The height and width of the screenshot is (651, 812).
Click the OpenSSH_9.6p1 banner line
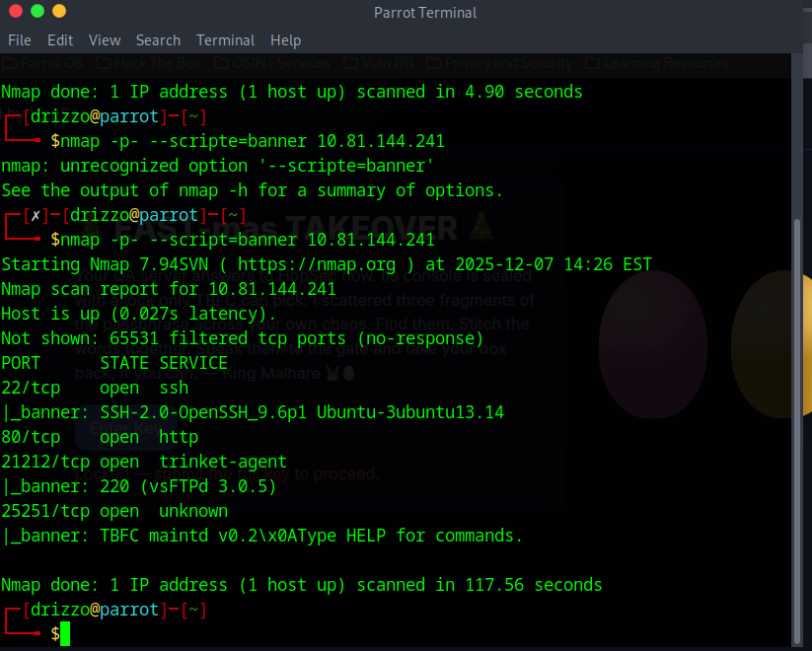tap(253, 412)
